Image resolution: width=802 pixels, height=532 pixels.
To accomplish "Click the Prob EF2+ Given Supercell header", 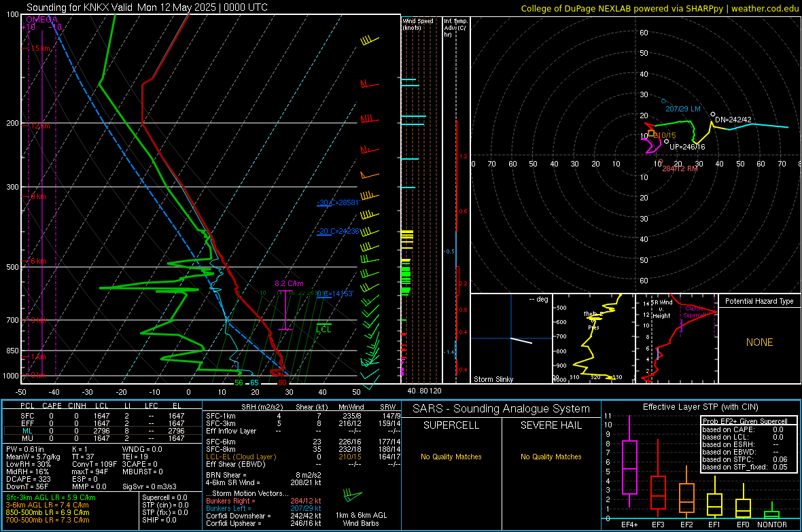I will (x=745, y=421).
